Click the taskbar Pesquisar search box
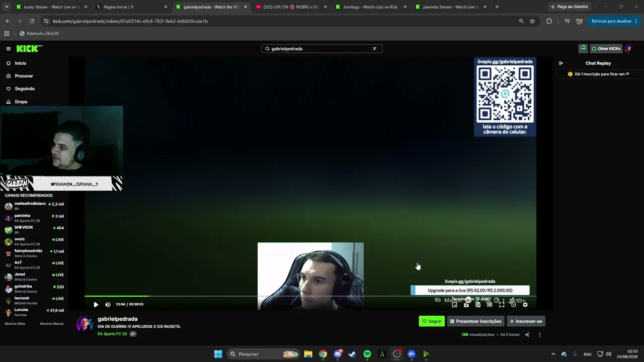 (262, 354)
